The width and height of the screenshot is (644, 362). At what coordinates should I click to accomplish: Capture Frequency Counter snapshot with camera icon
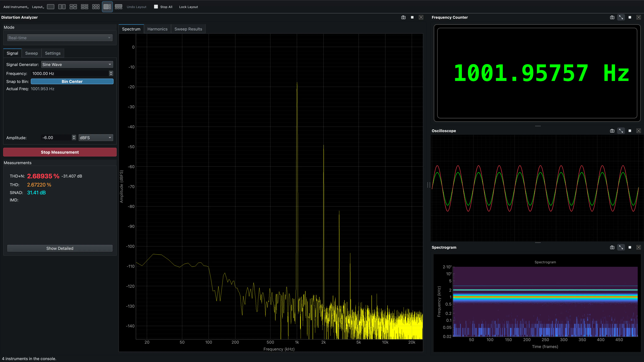click(x=612, y=17)
